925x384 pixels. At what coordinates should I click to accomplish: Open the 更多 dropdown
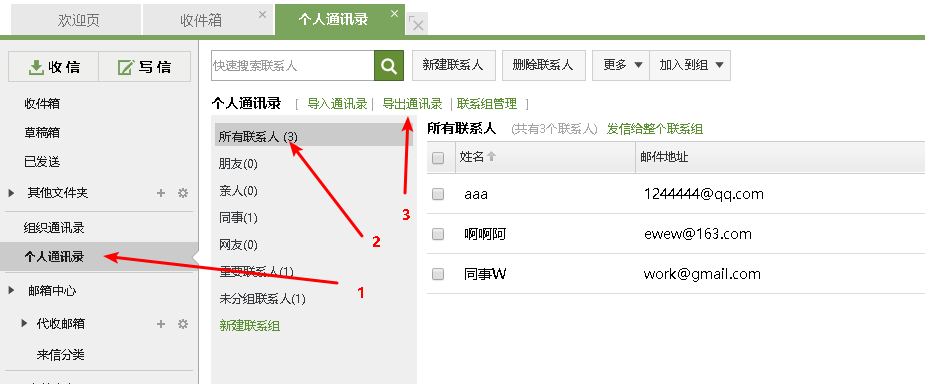(621, 65)
